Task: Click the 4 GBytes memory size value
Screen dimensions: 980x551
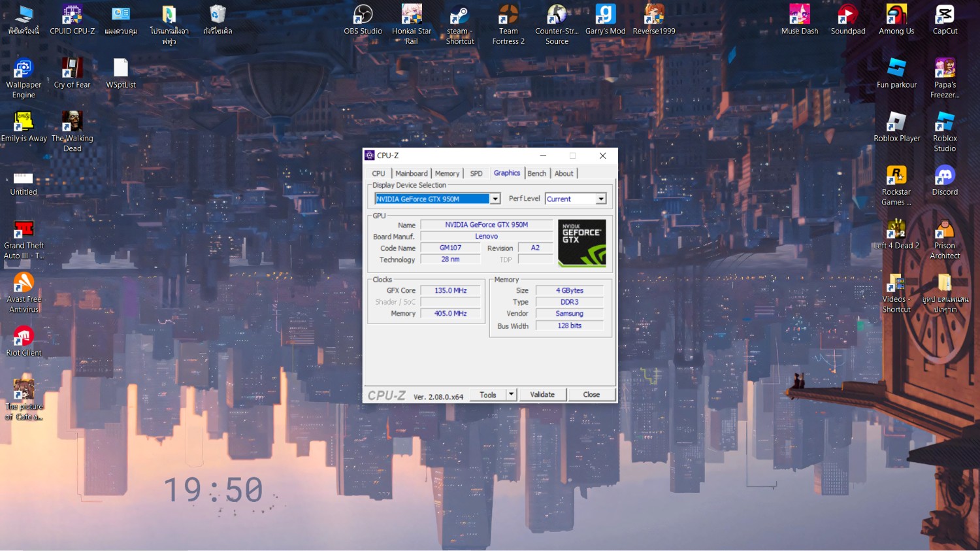Action: [570, 290]
